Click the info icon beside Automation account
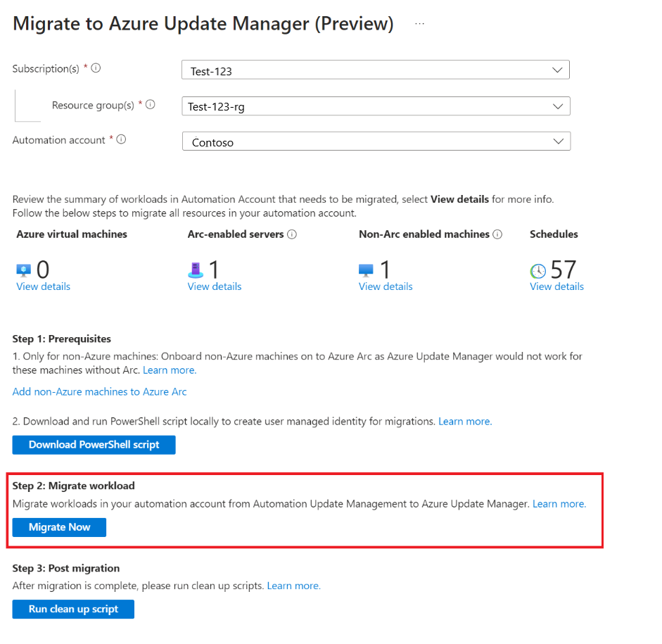Viewport: 662px width, 644px height. pyautogui.click(x=121, y=139)
